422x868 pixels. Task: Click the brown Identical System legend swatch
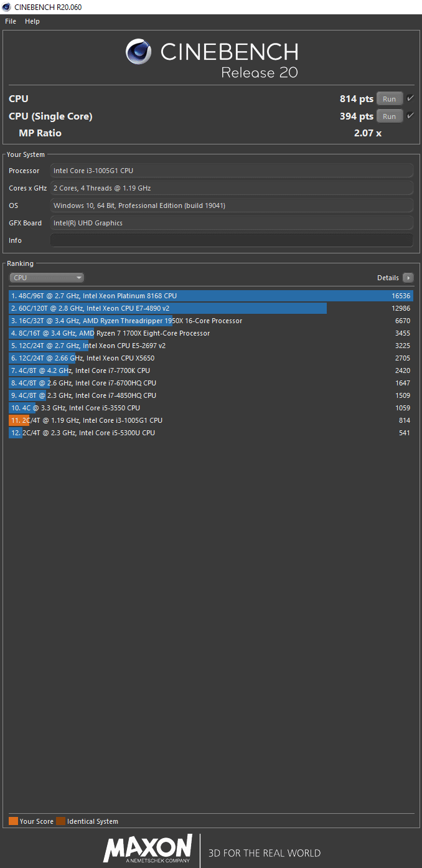(60, 821)
